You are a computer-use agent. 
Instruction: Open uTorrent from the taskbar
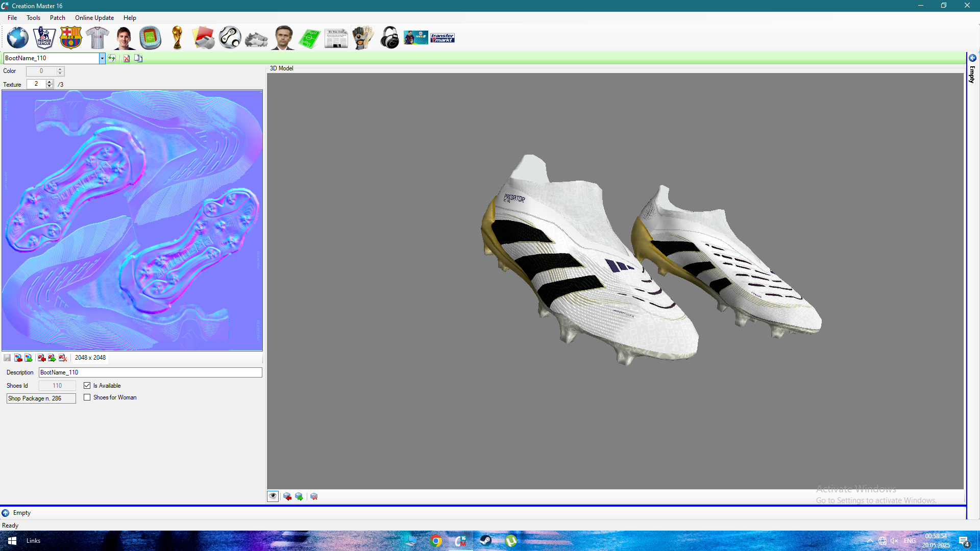[x=510, y=541]
